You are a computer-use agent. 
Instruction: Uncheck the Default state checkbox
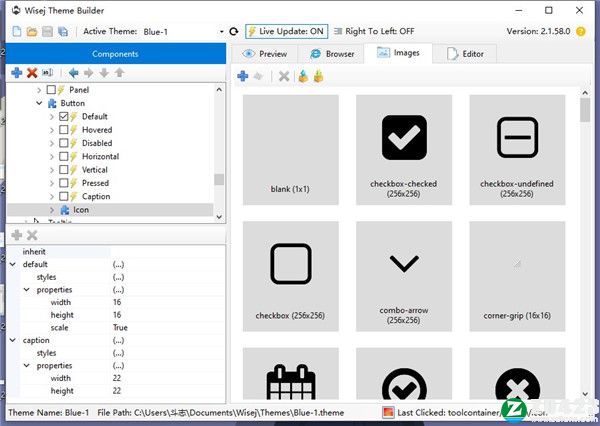pos(64,116)
